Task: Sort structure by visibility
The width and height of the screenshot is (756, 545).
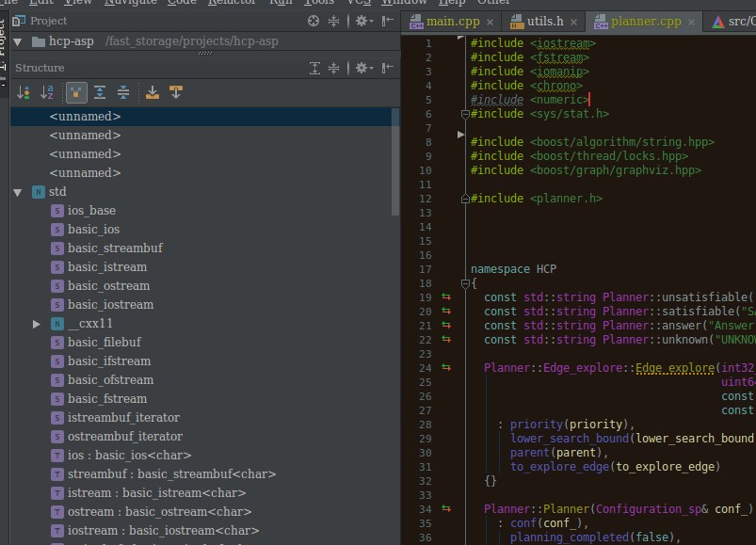Action: 24,92
